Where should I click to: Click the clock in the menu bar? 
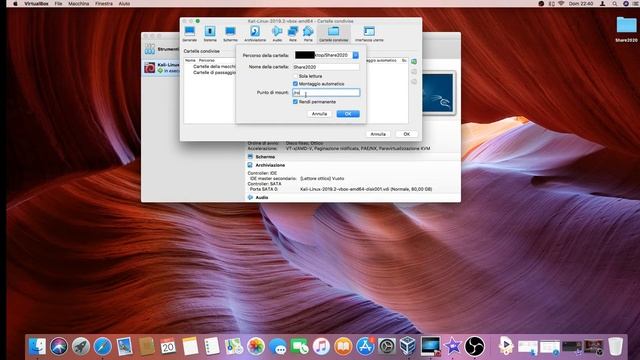point(581,3)
